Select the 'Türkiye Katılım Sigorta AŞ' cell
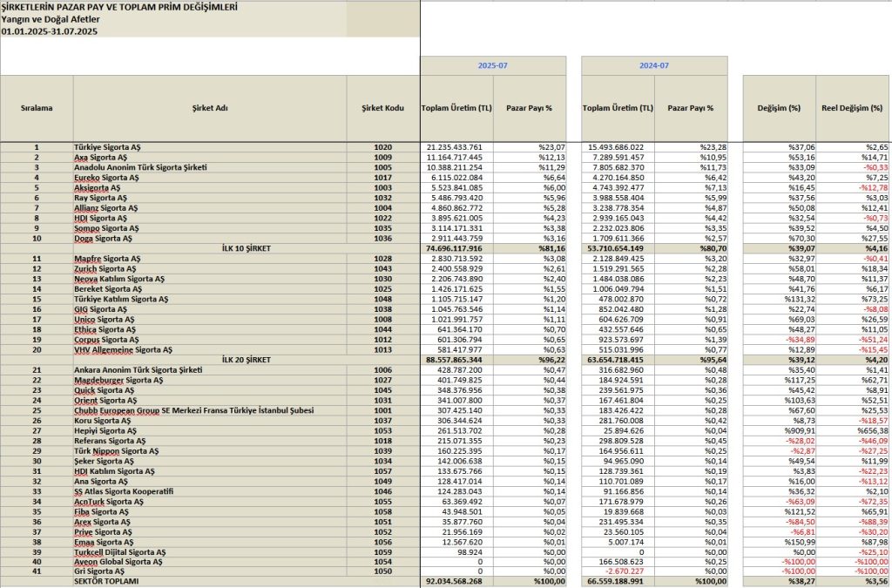892x588 pixels. click(210, 299)
